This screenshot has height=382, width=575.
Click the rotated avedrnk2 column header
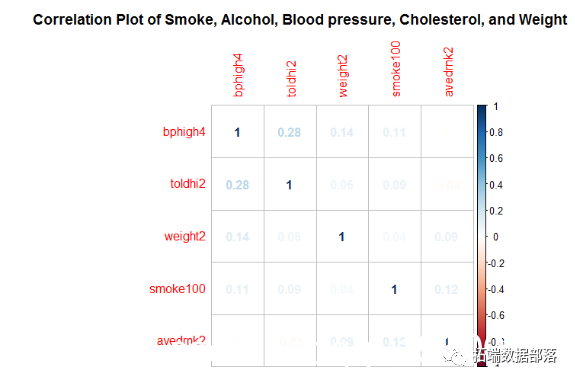448,72
